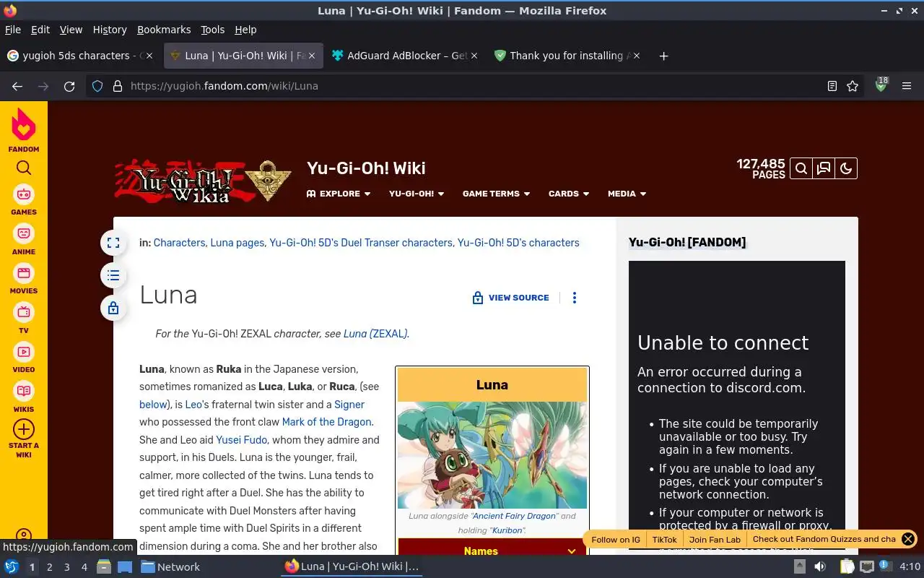Go back to previous page
The height and width of the screenshot is (578, 924).
pos(17,86)
